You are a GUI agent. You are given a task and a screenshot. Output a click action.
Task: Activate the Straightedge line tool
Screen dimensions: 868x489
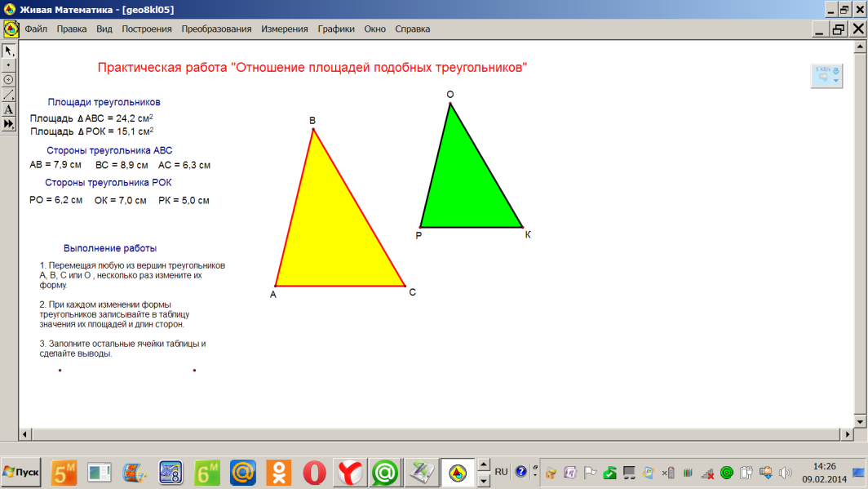(9, 95)
